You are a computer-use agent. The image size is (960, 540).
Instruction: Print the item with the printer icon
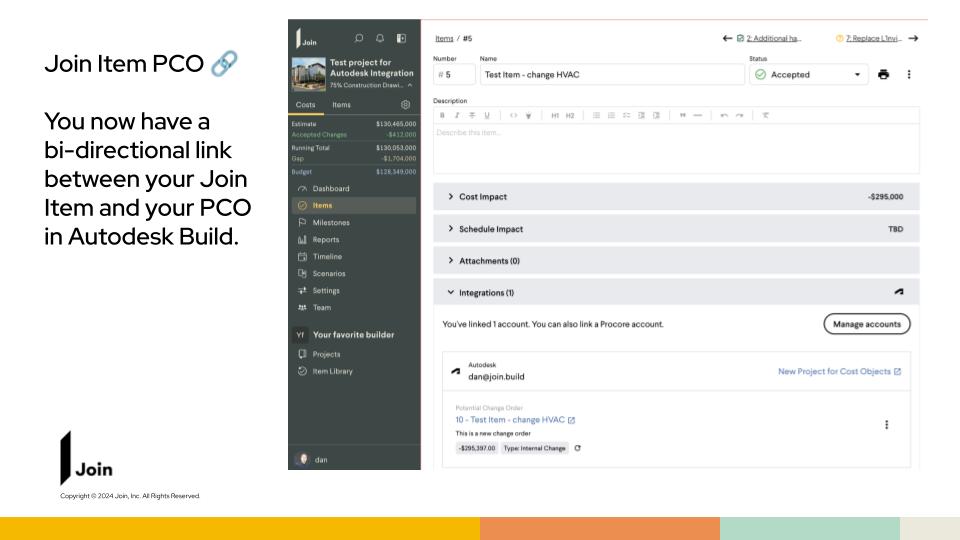point(883,75)
